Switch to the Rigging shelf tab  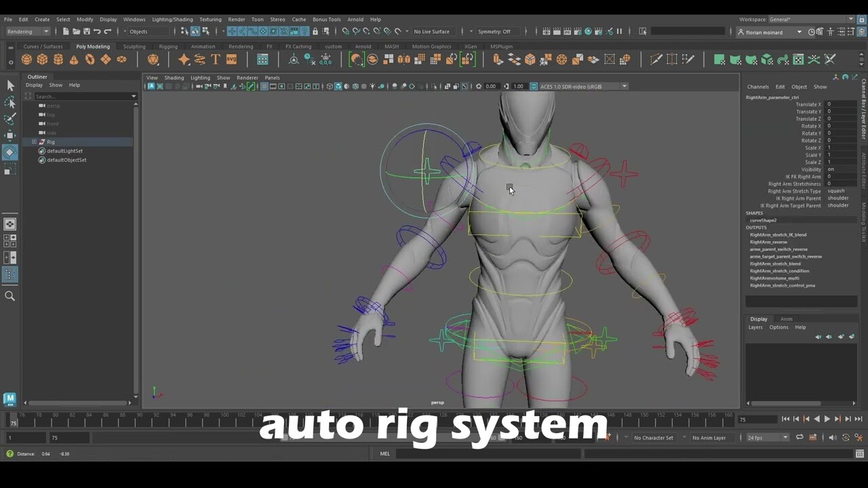[167, 46]
